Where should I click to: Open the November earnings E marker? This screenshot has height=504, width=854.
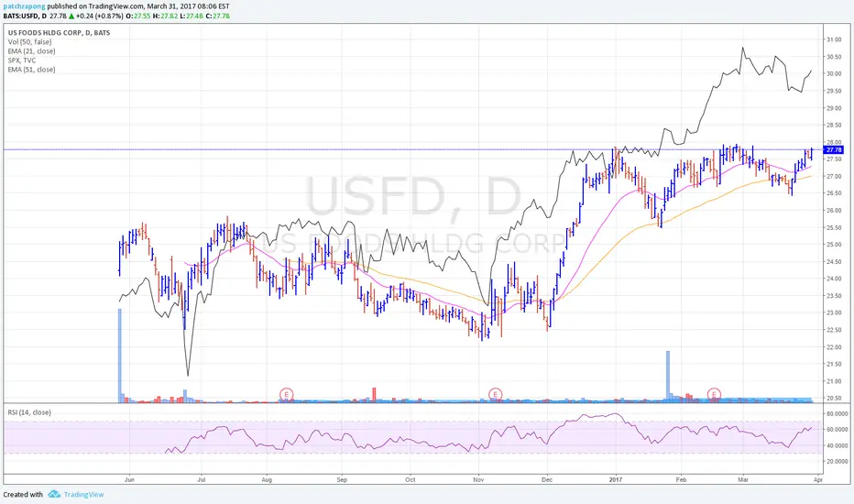[x=495, y=394]
